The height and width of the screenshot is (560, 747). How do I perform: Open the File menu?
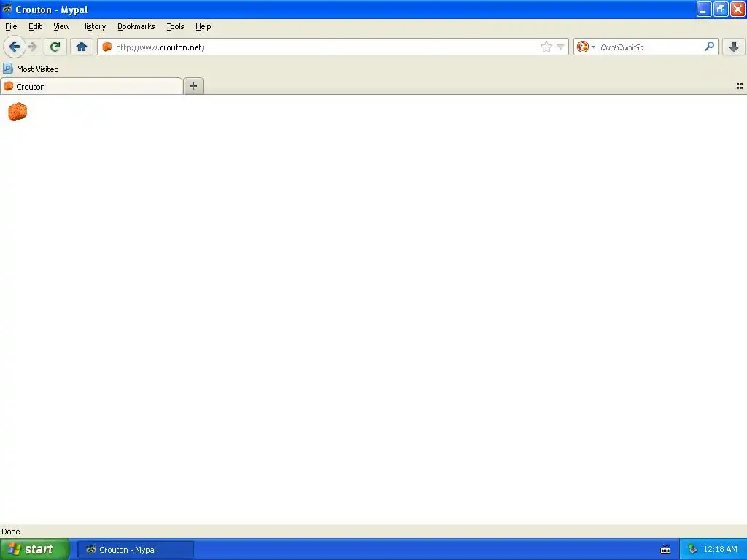click(x=11, y=26)
